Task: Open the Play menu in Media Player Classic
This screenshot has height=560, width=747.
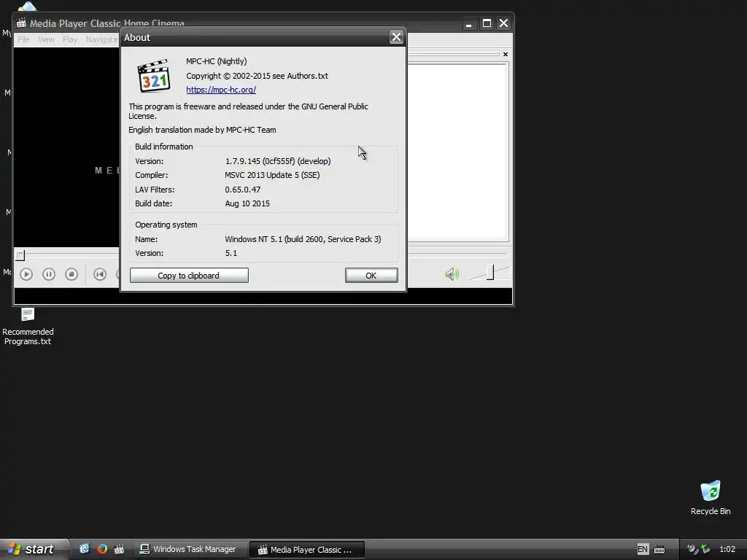Action: pos(69,39)
